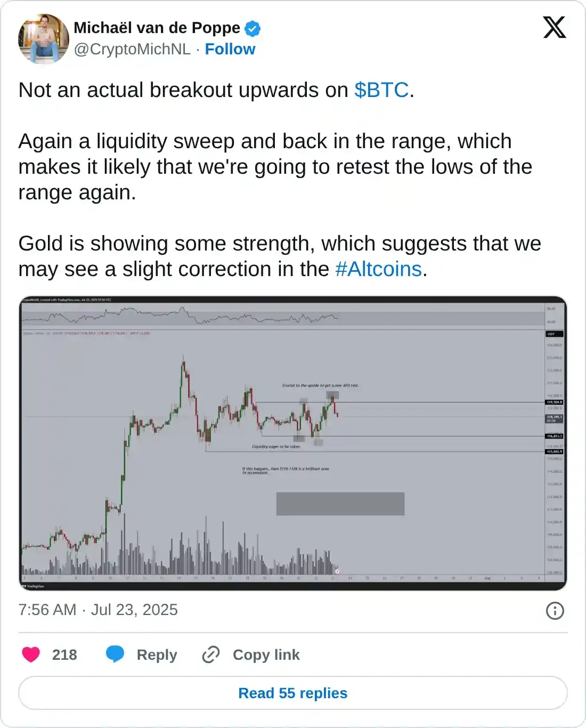Click the 7:56 AM Jul 23, 2025 timestamp
Image resolution: width=586 pixels, height=728 pixels.
click(x=98, y=610)
